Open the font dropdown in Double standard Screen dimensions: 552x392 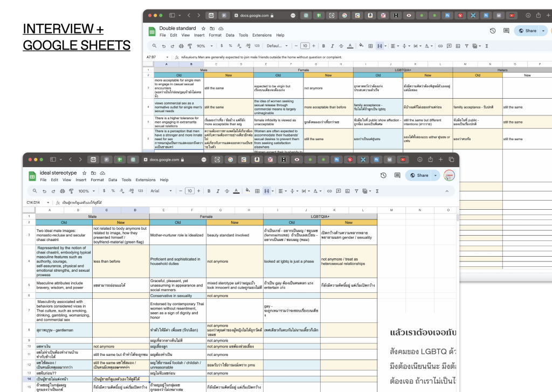tap(277, 46)
